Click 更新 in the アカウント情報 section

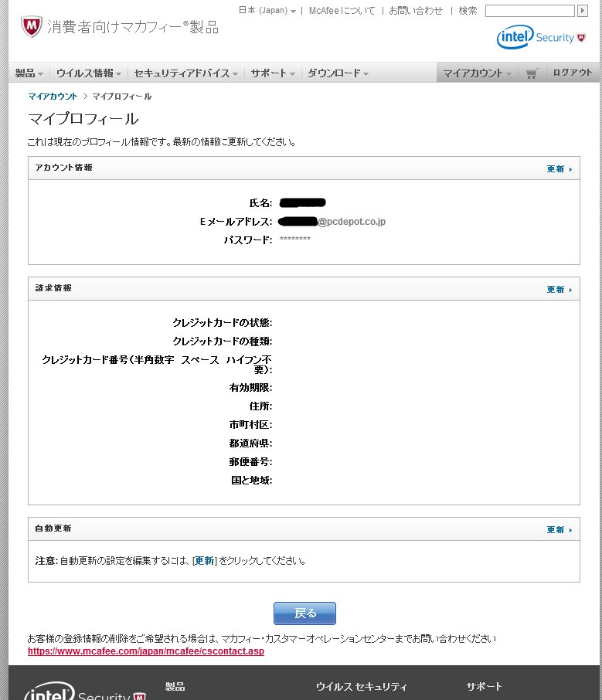tap(559, 168)
